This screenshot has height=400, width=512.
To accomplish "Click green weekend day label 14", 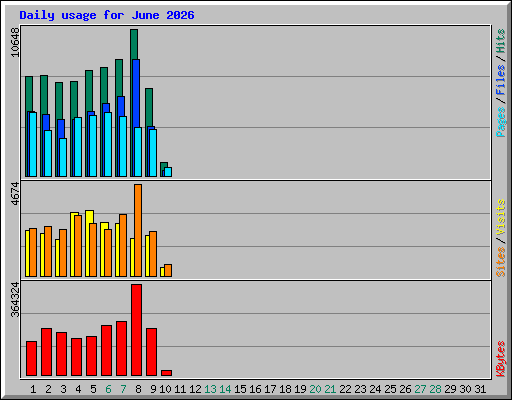I will coord(225,389).
